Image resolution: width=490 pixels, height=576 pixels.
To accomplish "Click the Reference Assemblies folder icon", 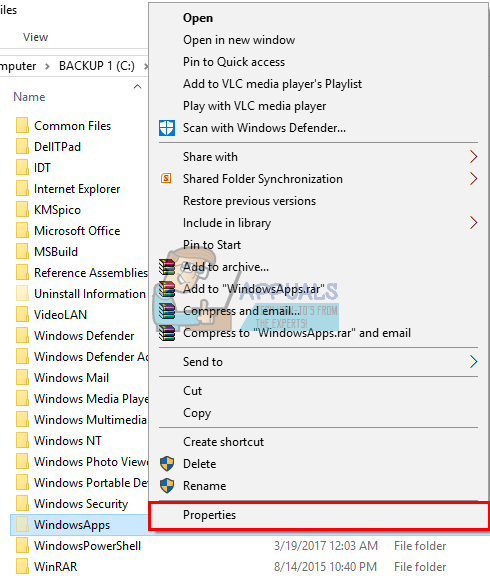I will coord(22,272).
